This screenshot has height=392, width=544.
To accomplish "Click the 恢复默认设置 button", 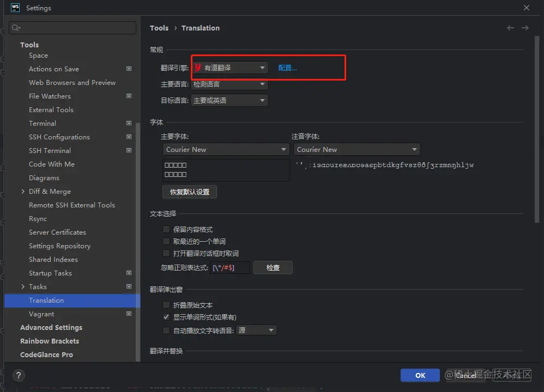I will coord(190,192).
